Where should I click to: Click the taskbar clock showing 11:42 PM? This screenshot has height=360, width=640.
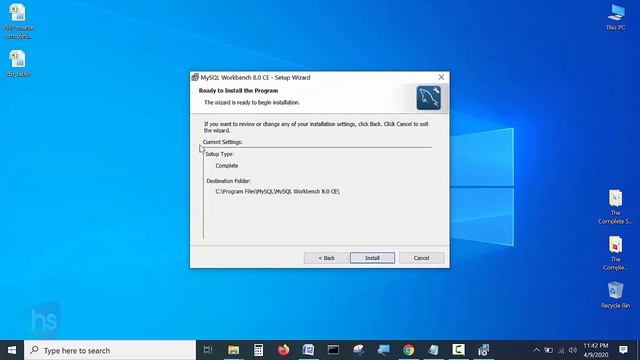(596, 350)
